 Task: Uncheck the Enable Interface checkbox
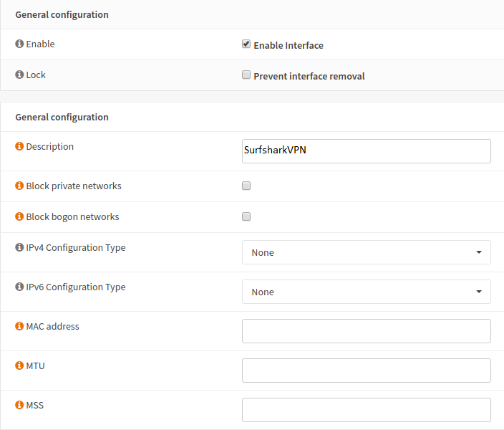click(246, 44)
